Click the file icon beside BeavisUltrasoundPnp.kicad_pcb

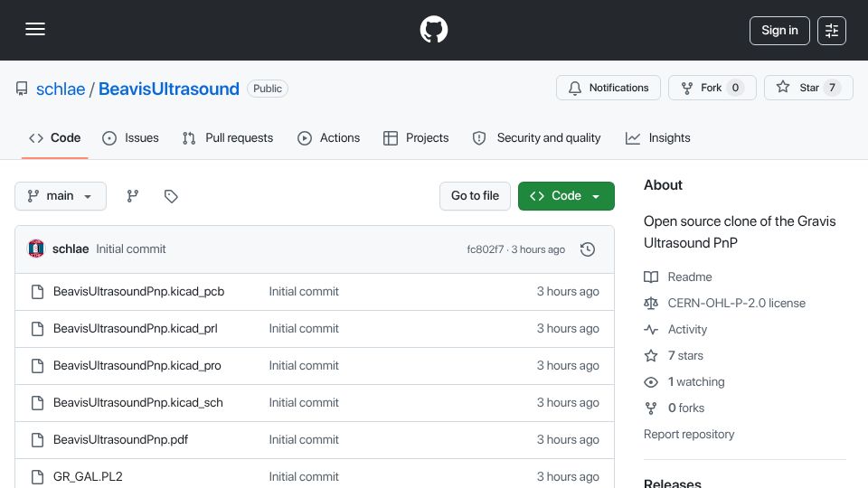point(38,292)
